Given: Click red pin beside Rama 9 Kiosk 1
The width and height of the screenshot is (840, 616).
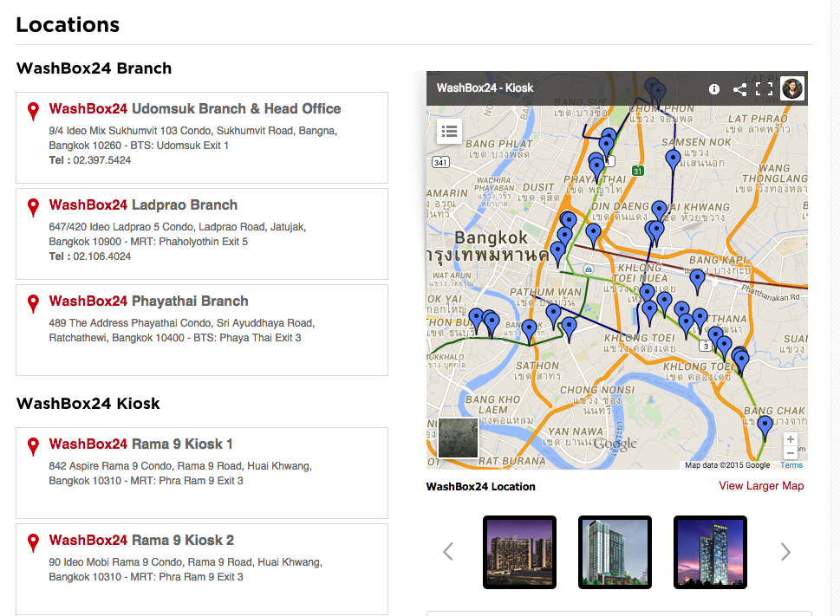Looking at the screenshot, I should [34, 446].
